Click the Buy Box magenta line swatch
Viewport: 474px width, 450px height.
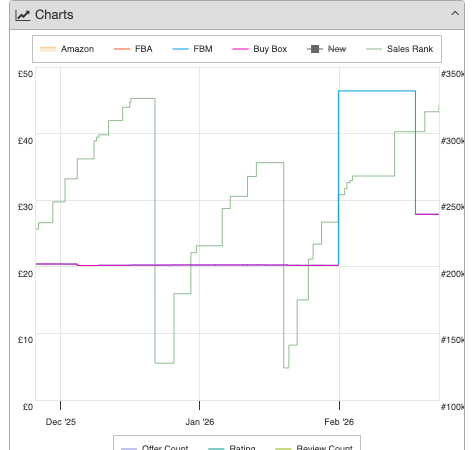click(x=240, y=49)
